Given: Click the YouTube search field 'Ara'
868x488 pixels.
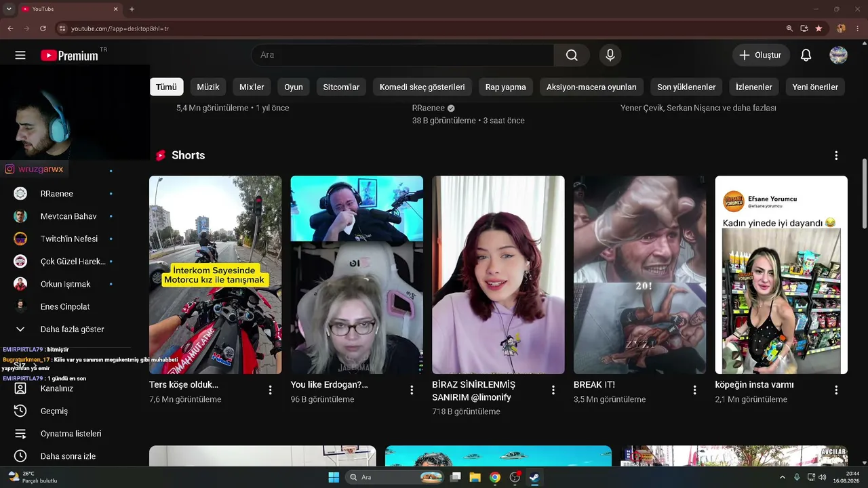Looking at the screenshot, I should point(403,55).
